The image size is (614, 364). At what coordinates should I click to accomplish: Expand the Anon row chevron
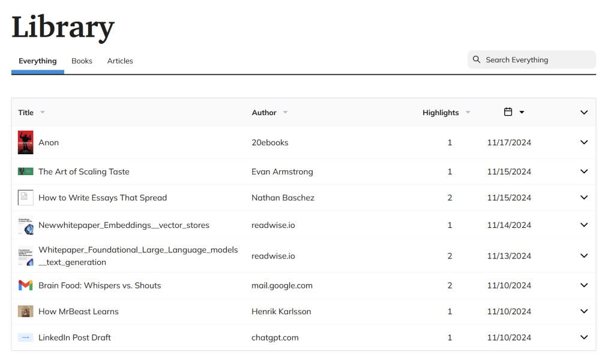click(x=583, y=143)
